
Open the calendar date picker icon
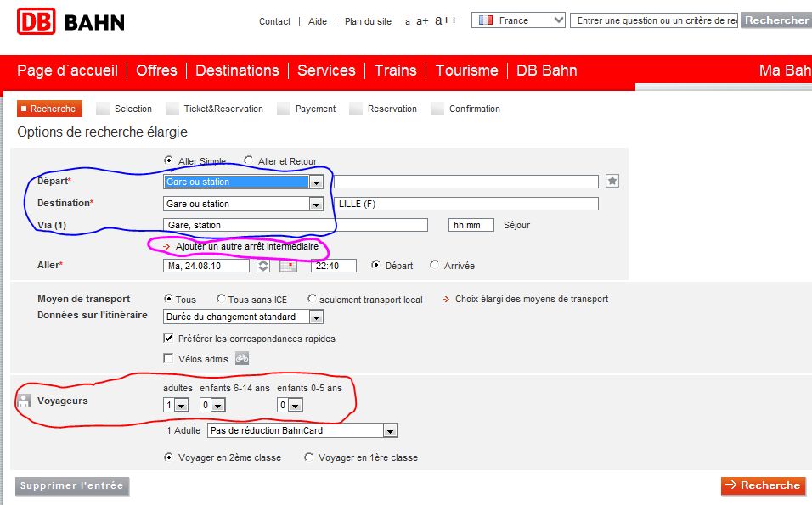289,266
